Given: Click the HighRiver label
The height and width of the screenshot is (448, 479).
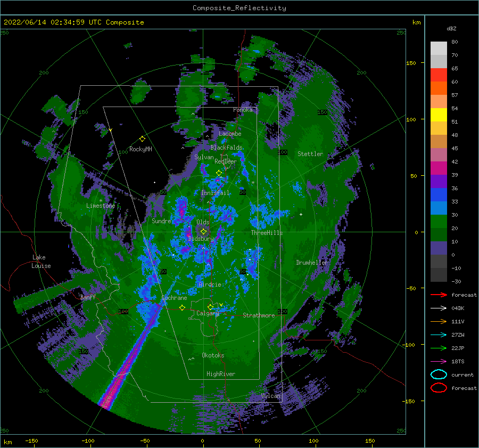Looking at the screenshot, I should point(221,374).
